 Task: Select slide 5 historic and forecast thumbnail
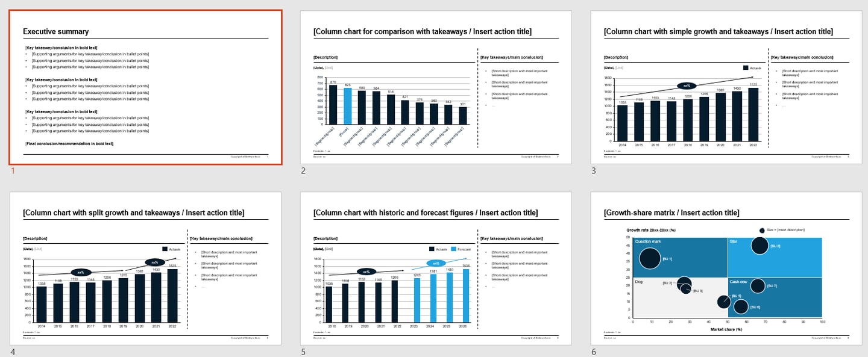point(436,269)
